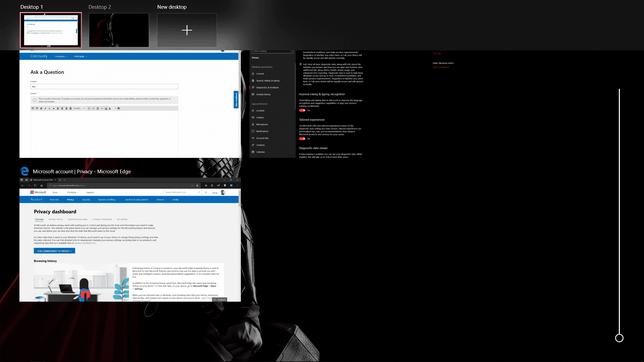Click Redo icon in Community editor toolbar
The image size is (644, 362).
tap(37, 108)
